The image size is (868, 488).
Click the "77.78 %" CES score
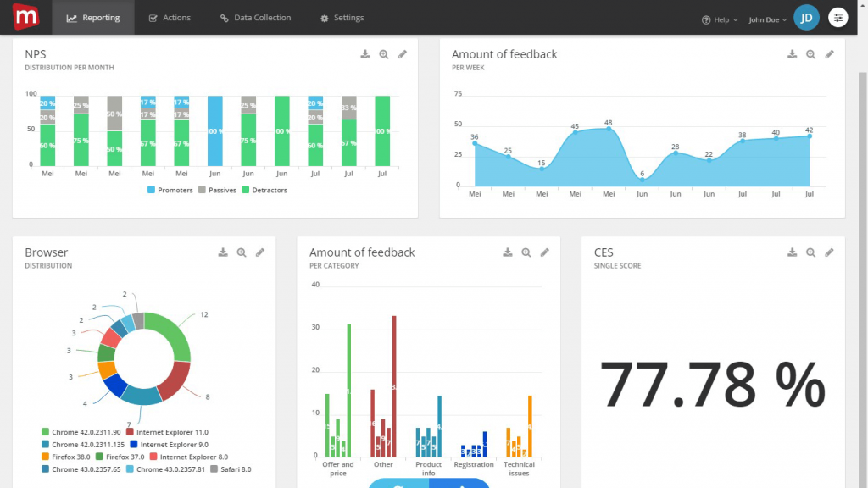pyautogui.click(x=712, y=384)
